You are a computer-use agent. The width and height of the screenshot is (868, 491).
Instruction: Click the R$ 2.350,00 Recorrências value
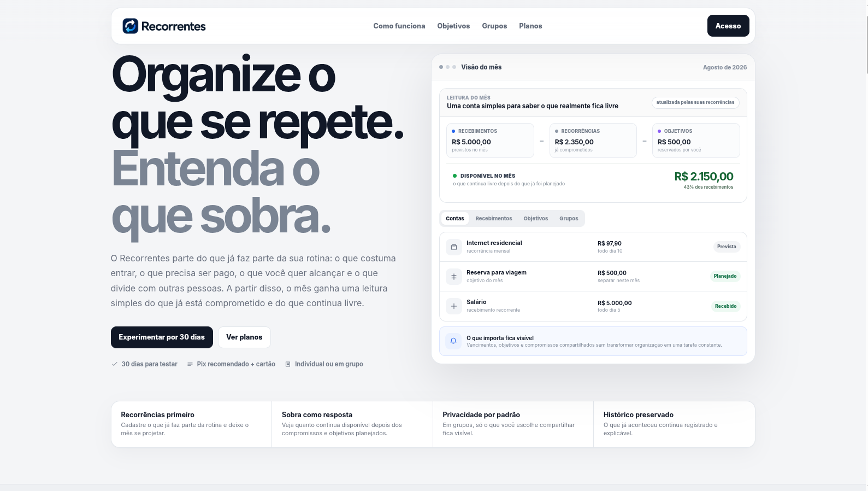click(574, 142)
